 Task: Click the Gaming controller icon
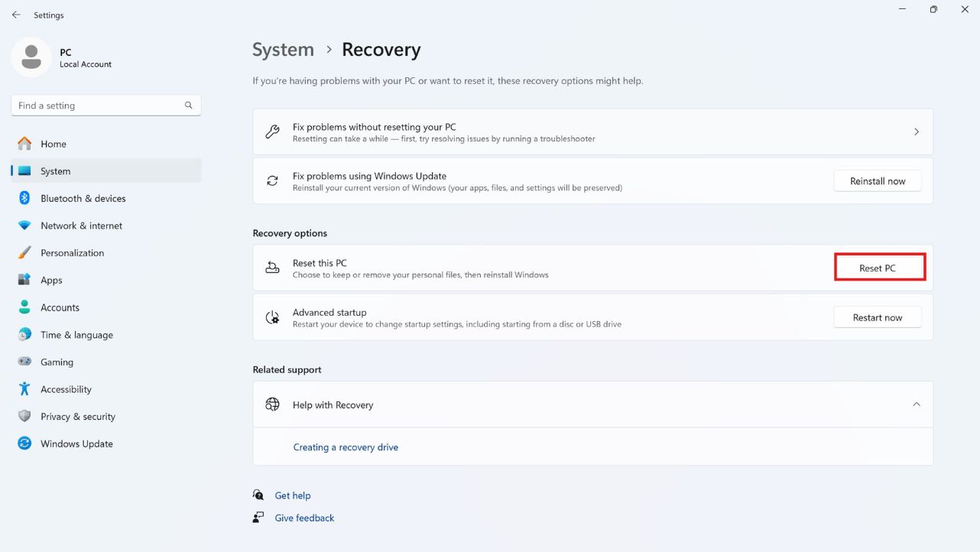(x=24, y=362)
